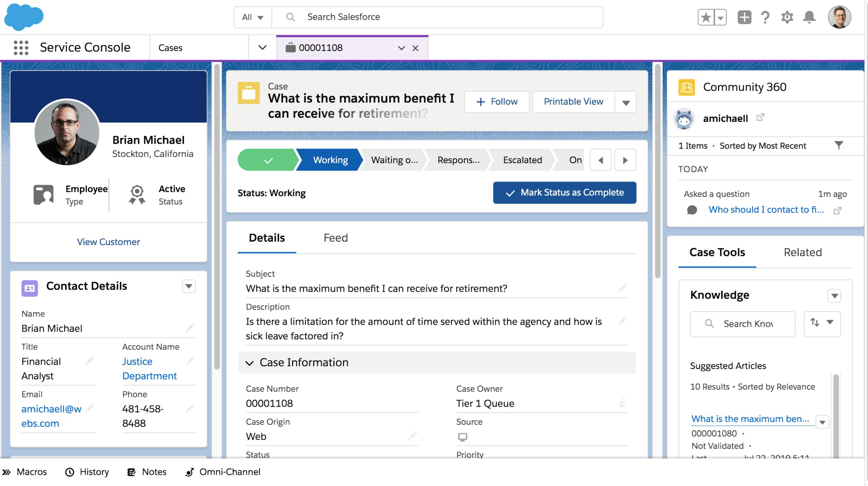Change Case Owner icon
The height and width of the screenshot is (486, 868).
623,403
